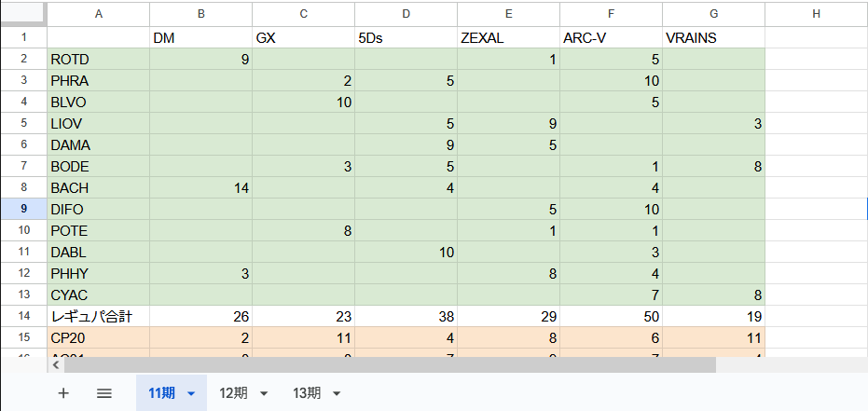The height and width of the screenshot is (411, 868).
Task: Click the BACH row cell showing 14
Action: tap(200, 188)
